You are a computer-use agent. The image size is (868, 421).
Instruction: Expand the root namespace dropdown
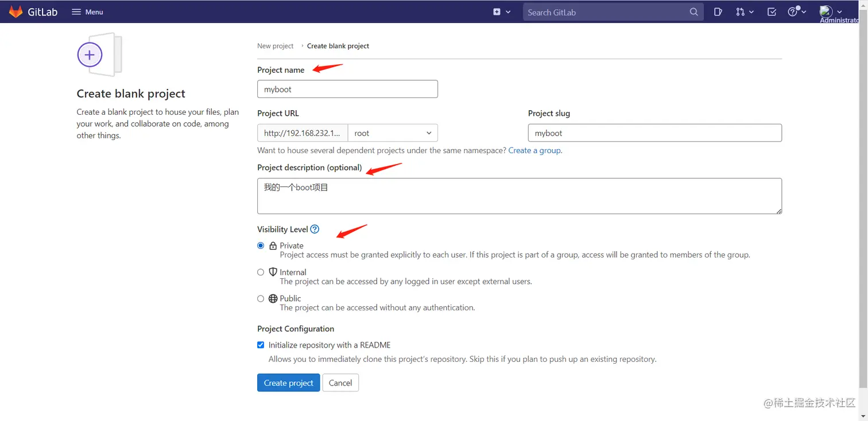coord(393,133)
